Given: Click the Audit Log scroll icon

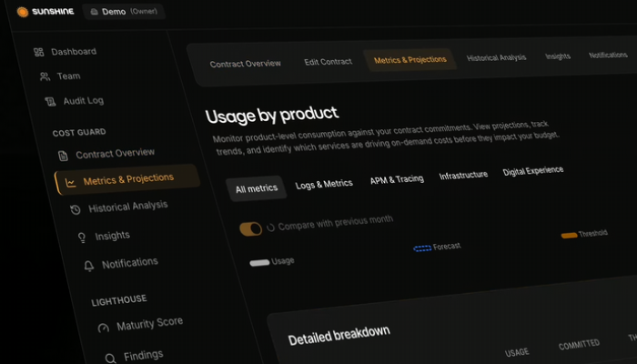Looking at the screenshot, I should (50, 102).
